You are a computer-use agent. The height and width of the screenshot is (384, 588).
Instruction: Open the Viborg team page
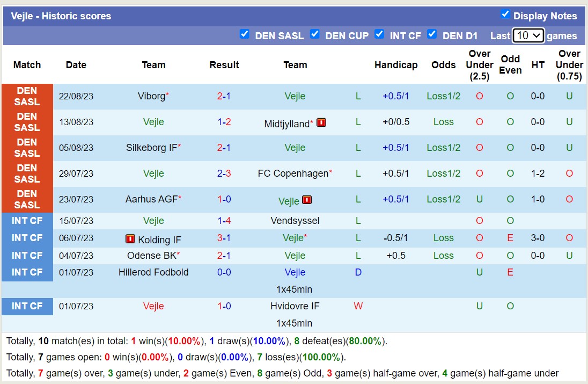[152, 96]
